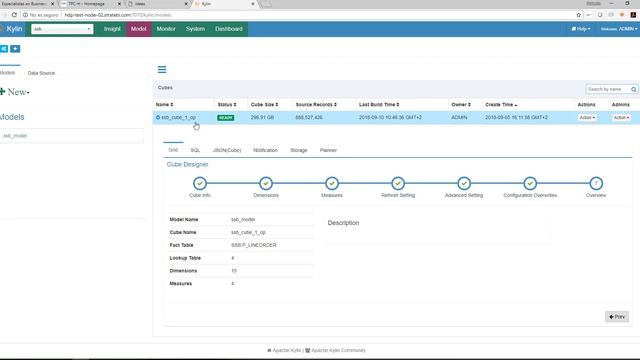Select the Model menu item
Image resolution: width=640 pixels, height=360 pixels.
pos(138,29)
